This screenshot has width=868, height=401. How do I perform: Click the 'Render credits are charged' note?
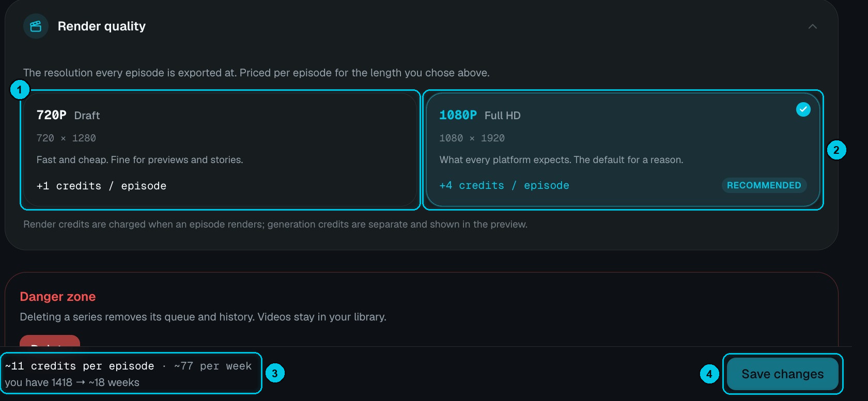(x=275, y=224)
